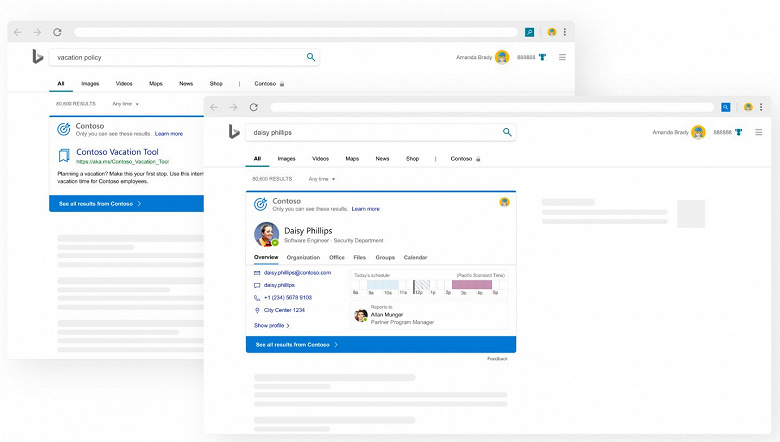The width and height of the screenshot is (780, 442).
Task: Click See all results from Contoso under Daisy Phillips
Action: (381, 345)
